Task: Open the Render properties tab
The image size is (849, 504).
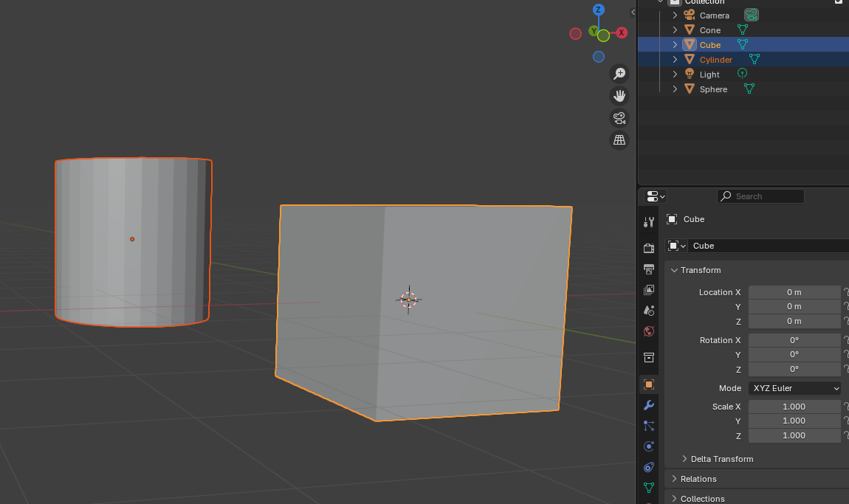Action: [x=649, y=248]
